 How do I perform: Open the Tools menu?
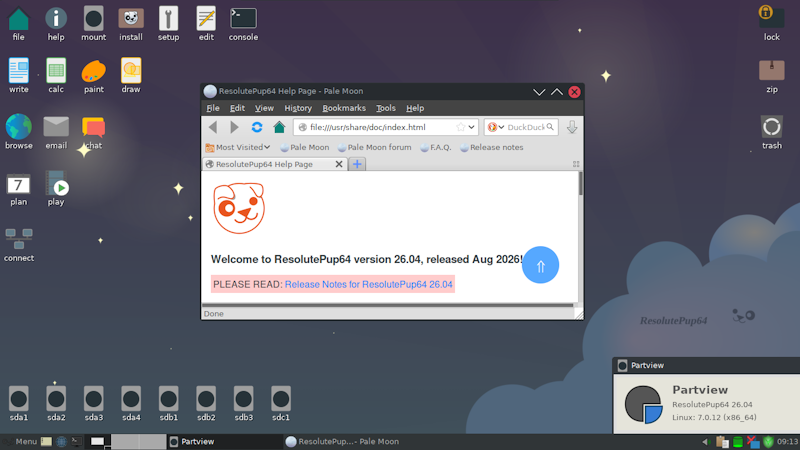[386, 108]
